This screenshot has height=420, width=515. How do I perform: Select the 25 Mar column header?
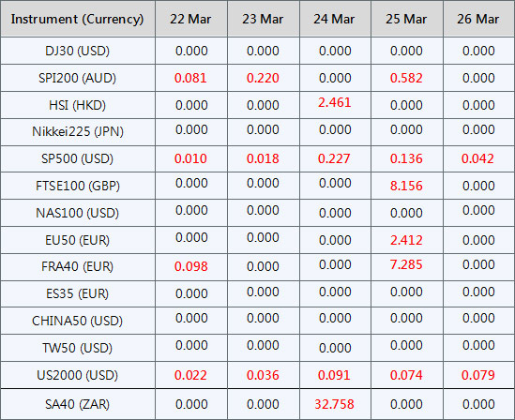(x=406, y=19)
